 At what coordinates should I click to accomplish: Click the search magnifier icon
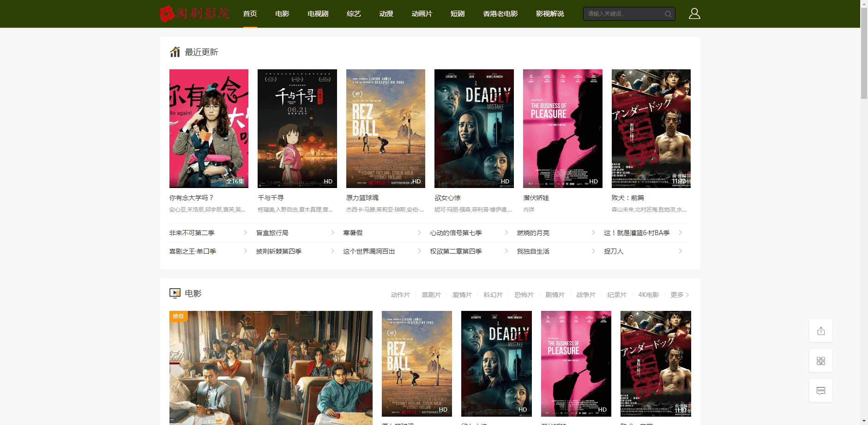tap(668, 14)
